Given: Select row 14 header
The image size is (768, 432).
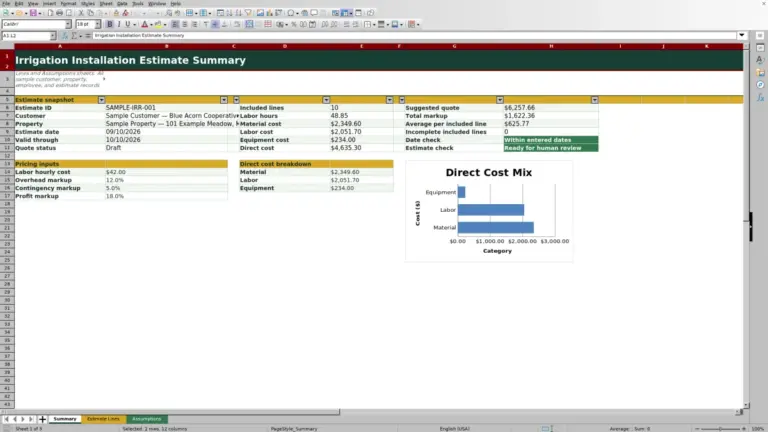Looking at the screenshot, I should 7,172.
